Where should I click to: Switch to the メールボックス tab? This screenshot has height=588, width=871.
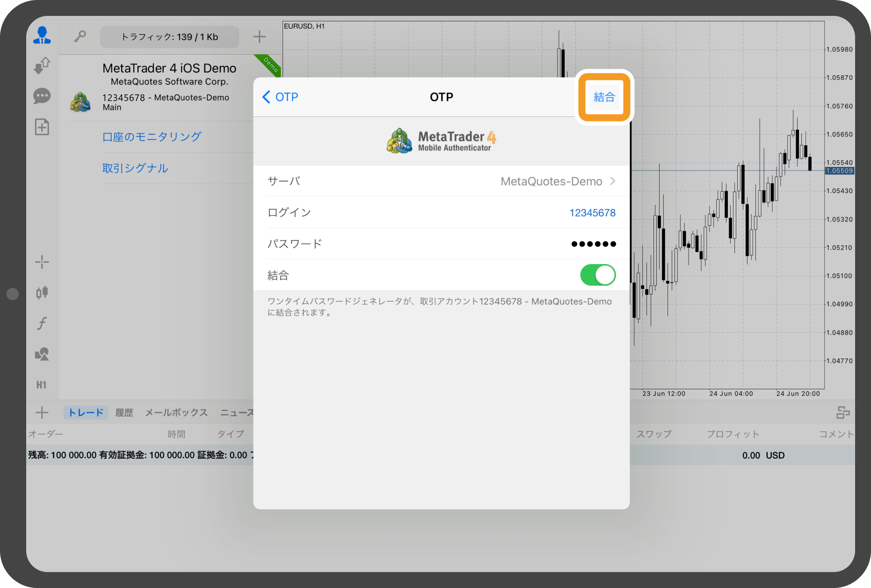176,412
